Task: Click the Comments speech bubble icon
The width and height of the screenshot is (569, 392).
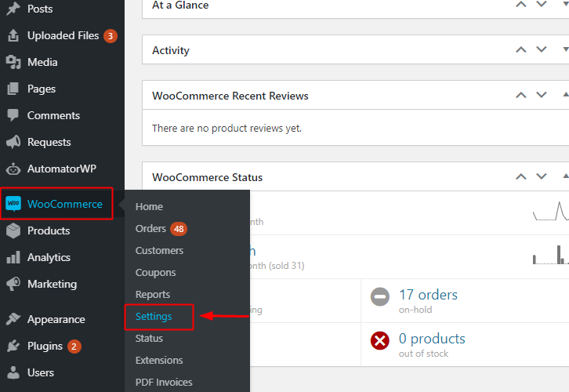Action: coord(13,115)
